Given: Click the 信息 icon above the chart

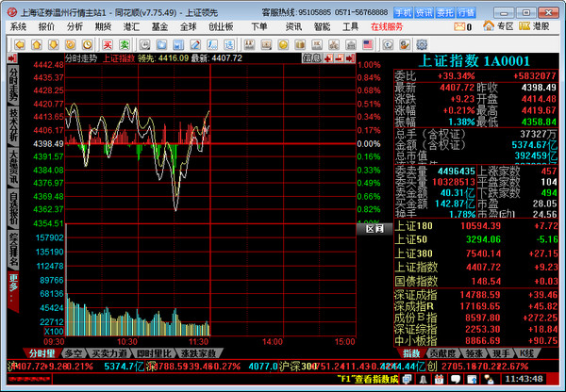Looking at the screenshot, I should pyautogui.click(x=312, y=57).
